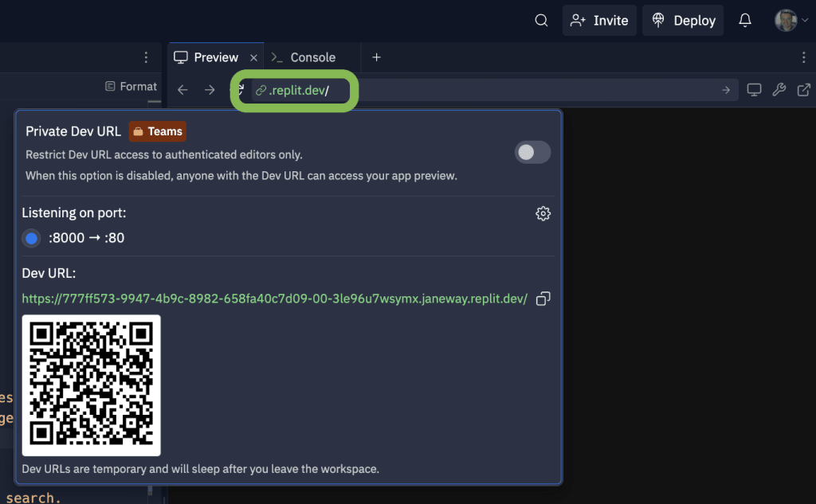Open the notifications bell
The width and height of the screenshot is (816, 504).
click(745, 21)
